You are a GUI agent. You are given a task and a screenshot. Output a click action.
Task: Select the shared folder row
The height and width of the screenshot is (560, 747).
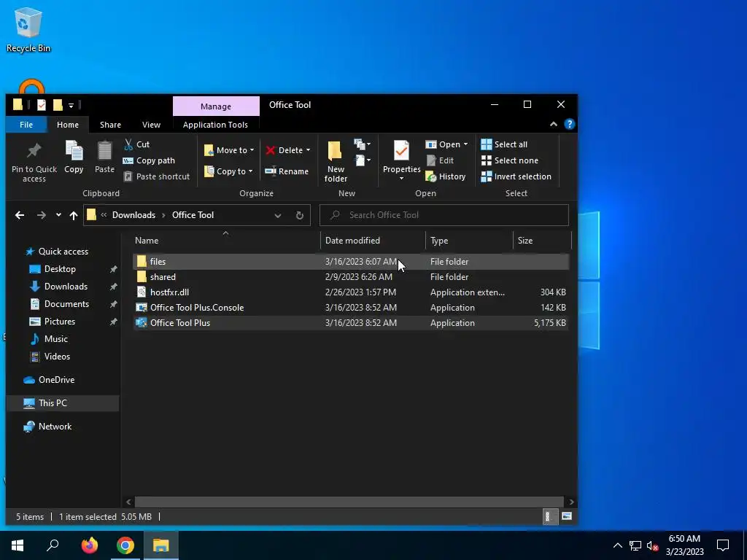coord(351,277)
